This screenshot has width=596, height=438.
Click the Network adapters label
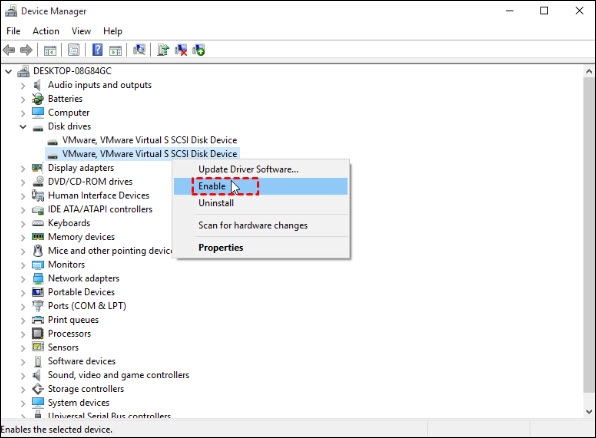click(83, 278)
